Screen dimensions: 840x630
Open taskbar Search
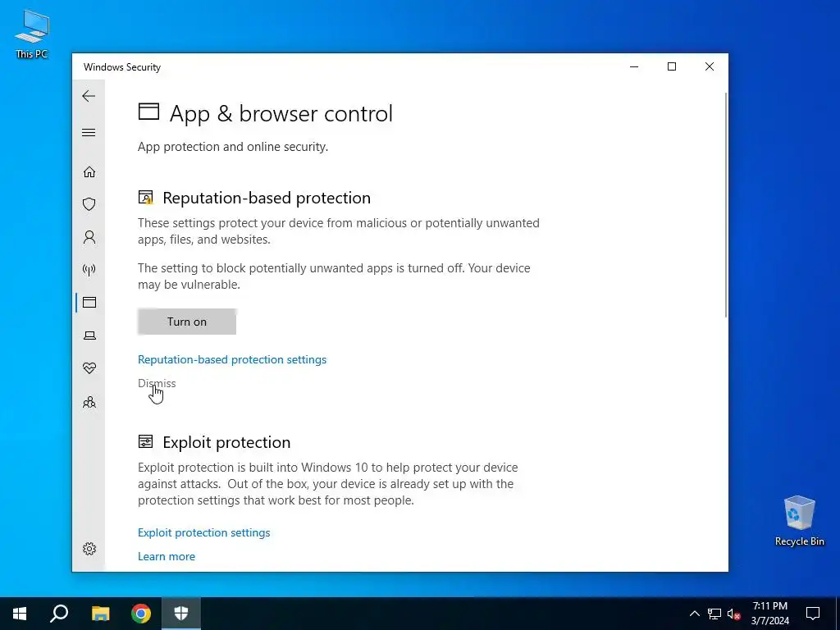(59, 614)
